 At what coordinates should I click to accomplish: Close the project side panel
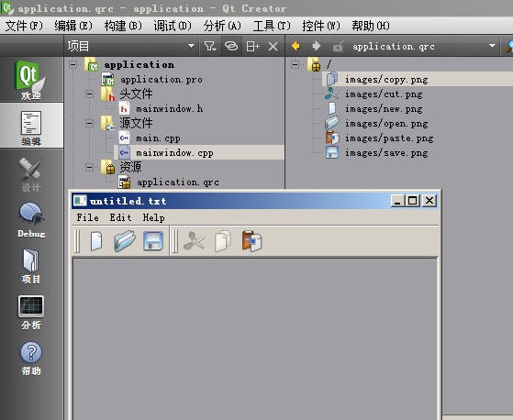point(273,47)
